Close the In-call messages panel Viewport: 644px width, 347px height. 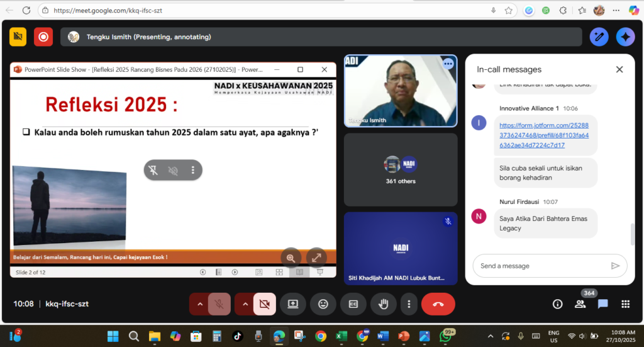point(619,69)
